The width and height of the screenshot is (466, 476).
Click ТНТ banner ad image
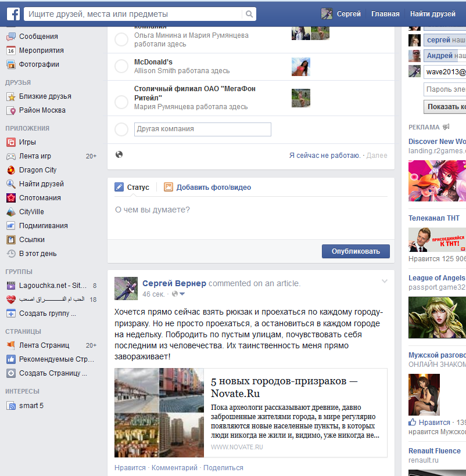(x=437, y=240)
